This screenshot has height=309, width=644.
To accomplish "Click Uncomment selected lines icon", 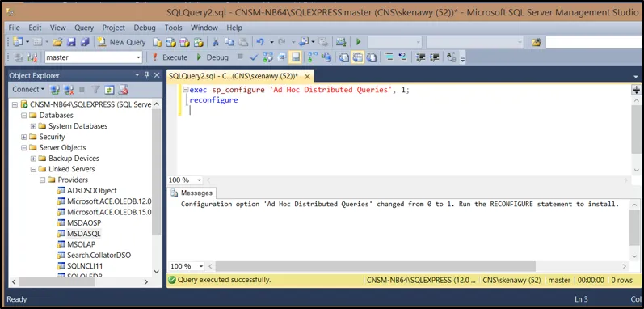I will click(x=402, y=57).
